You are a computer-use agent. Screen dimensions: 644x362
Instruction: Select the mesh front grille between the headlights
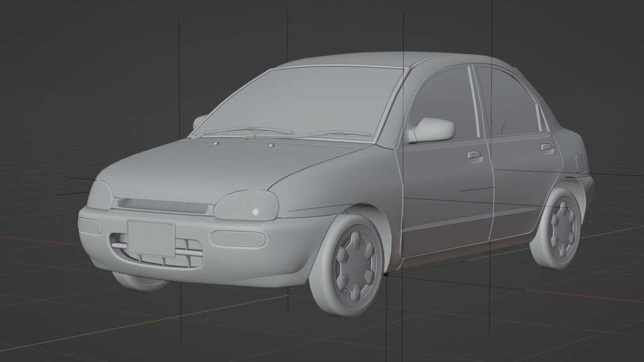pyautogui.click(x=163, y=206)
